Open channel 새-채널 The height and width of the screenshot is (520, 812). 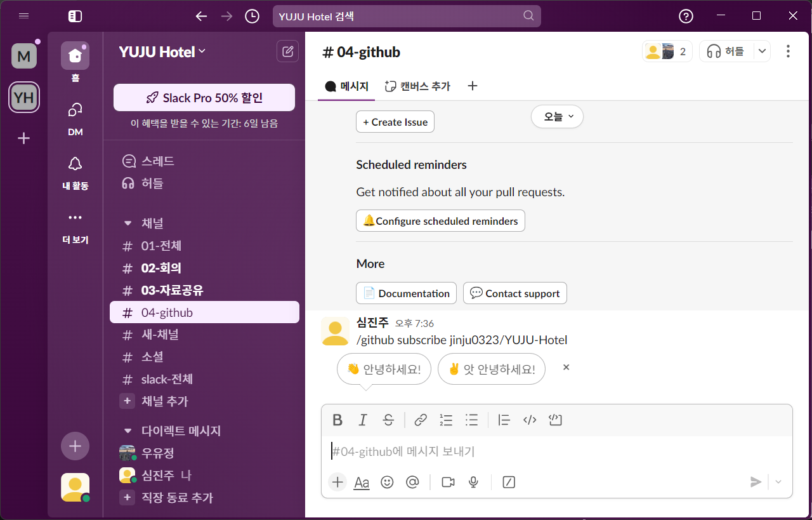[x=204, y=335]
